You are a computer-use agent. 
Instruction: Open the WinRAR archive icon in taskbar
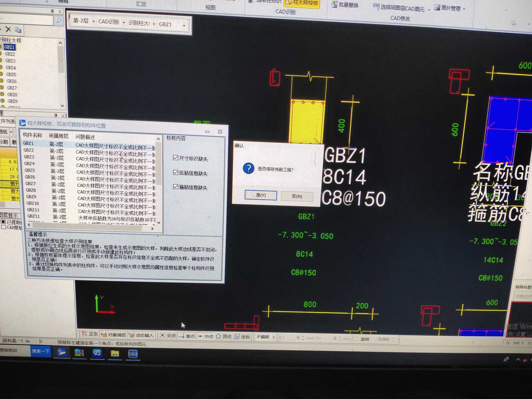point(79,353)
